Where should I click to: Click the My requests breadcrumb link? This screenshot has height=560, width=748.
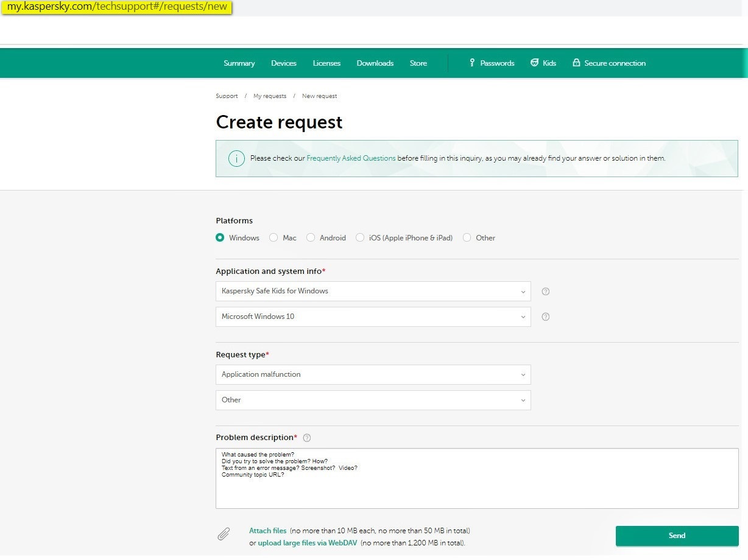tap(270, 96)
